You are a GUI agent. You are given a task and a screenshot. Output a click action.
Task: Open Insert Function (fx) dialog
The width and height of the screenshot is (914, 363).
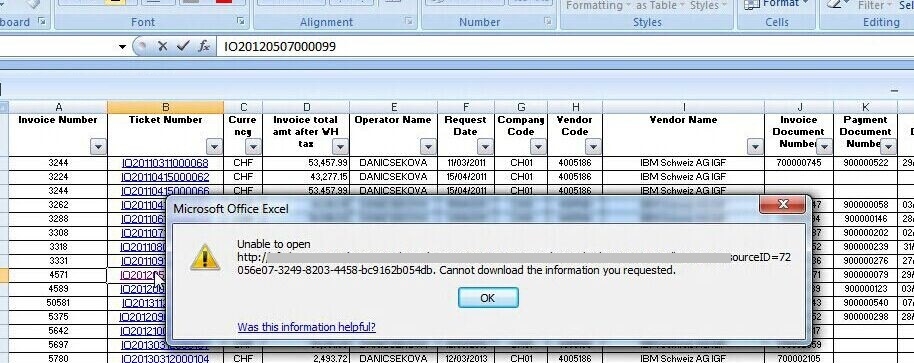pyautogui.click(x=203, y=46)
